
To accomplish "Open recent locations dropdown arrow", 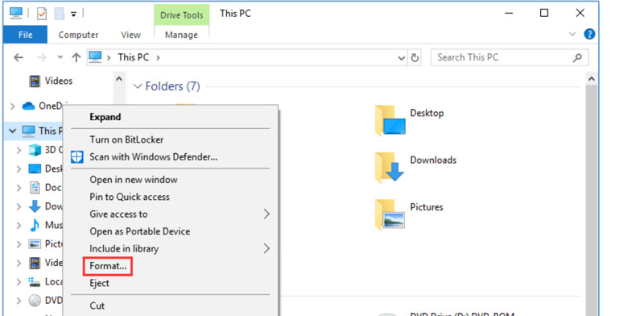I will (60, 57).
